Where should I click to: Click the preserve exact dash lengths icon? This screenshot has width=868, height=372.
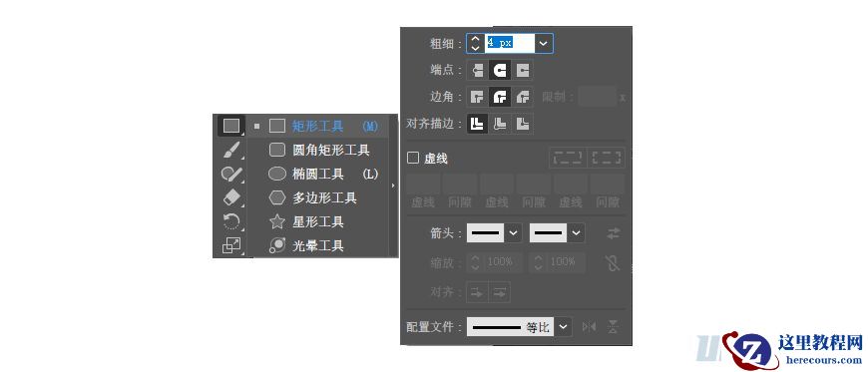tap(568, 158)
